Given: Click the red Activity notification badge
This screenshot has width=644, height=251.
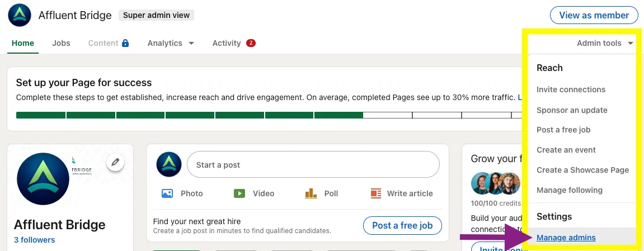Looking at the screenshot, I should [x=251, y=43].
